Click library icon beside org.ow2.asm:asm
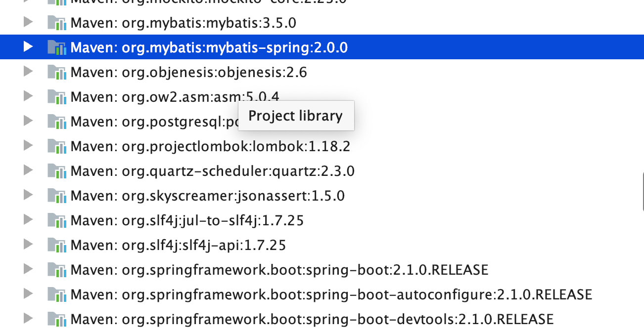 57,97
